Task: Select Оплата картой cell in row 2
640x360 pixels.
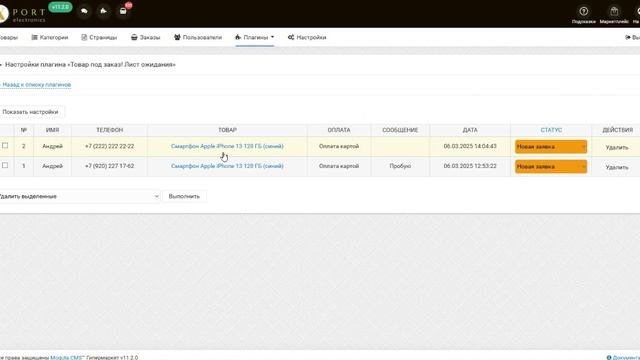Action: [x=339, y=146]
